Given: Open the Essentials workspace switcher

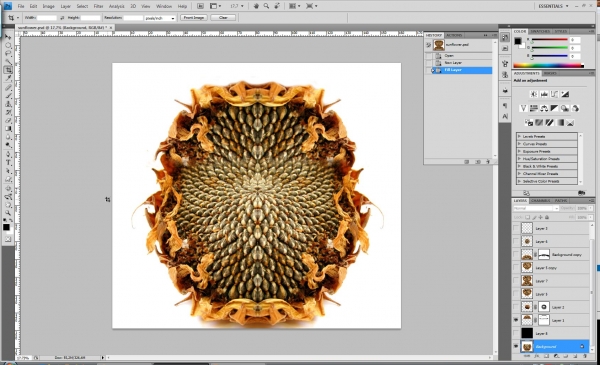Looking at the screenshot, I should click(x=553, y=6).
